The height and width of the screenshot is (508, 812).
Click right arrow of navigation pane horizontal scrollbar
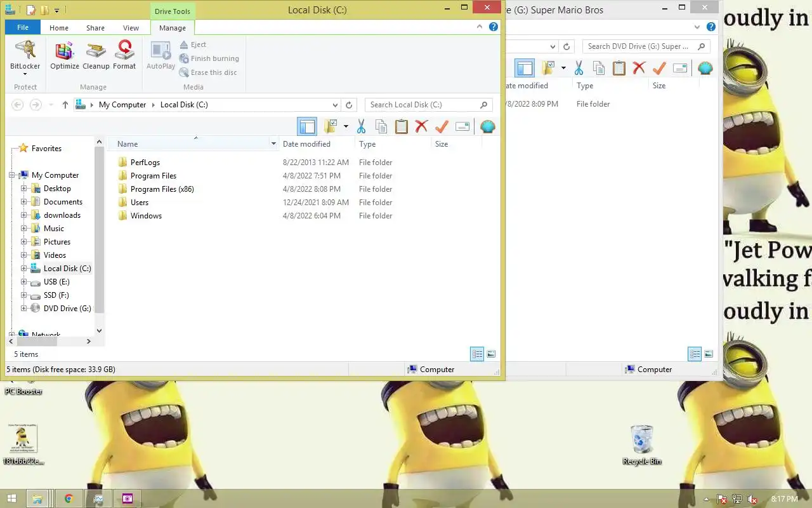(89, 342)
